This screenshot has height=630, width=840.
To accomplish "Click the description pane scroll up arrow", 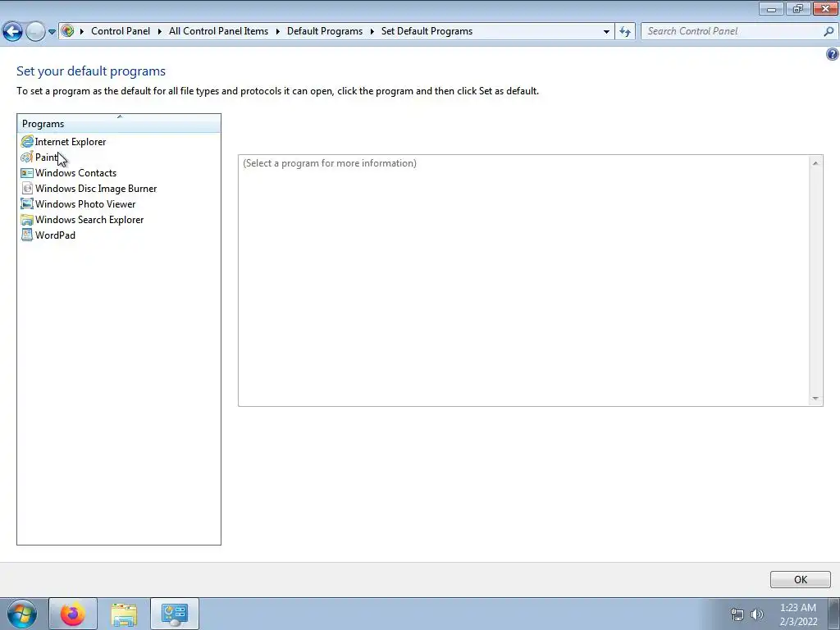I will point(815,163).
